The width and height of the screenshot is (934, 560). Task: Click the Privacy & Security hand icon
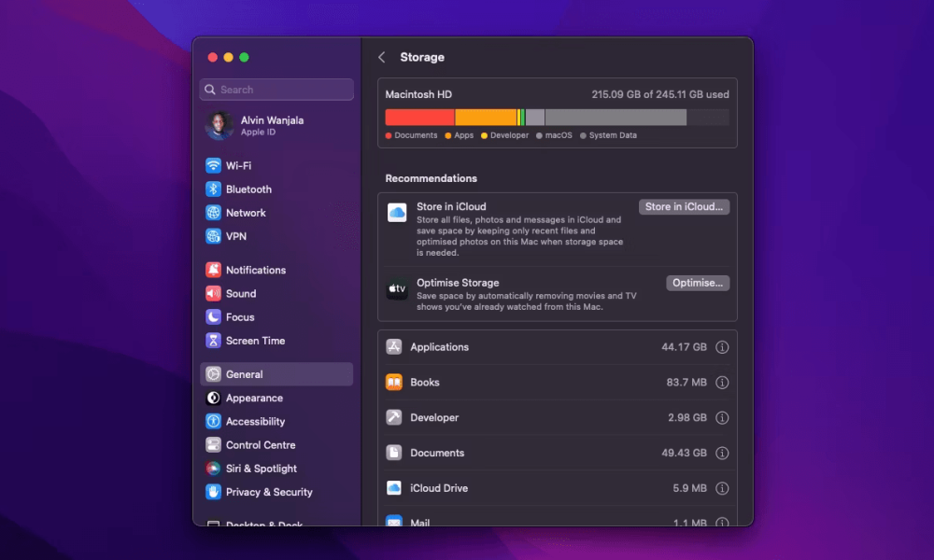213,492
